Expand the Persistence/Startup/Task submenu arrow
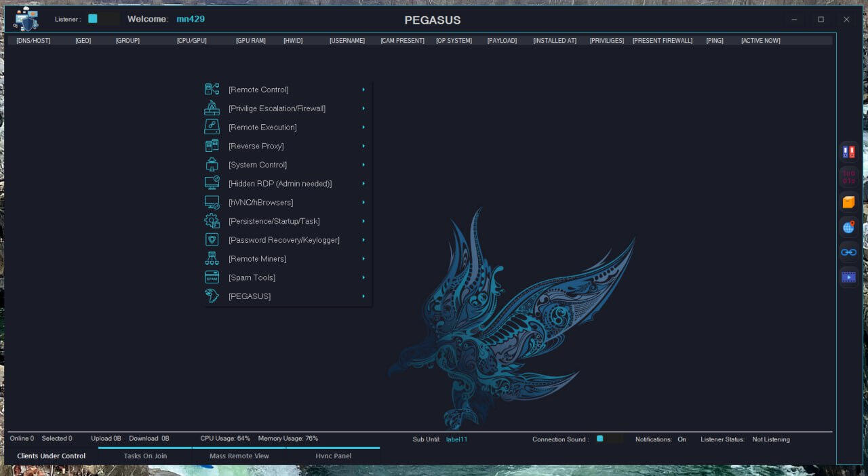Image resolution: width=868 pixels, height=476 pixels. pos(363,221)
